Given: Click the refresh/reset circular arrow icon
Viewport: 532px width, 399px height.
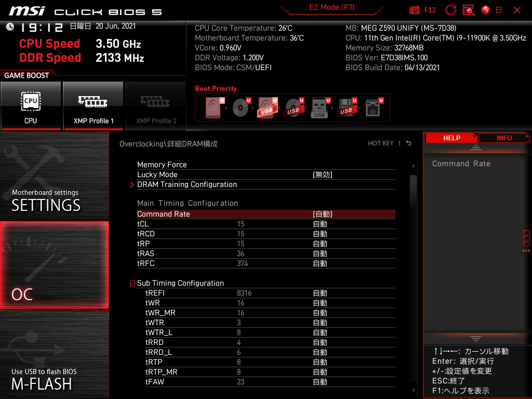Looking at the screenshot, I should coord(450,10).
